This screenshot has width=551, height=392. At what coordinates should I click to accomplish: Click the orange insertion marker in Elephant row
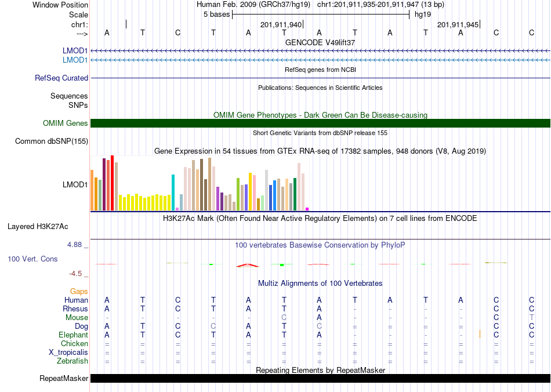point(480,334)
